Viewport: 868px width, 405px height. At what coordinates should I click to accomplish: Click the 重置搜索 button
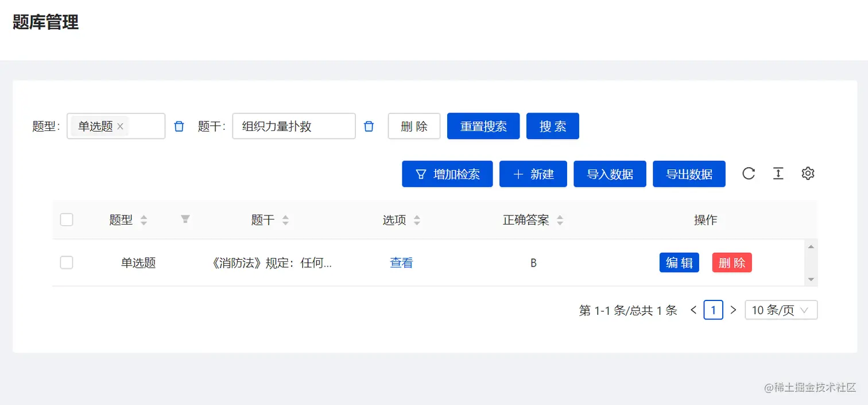483,126
